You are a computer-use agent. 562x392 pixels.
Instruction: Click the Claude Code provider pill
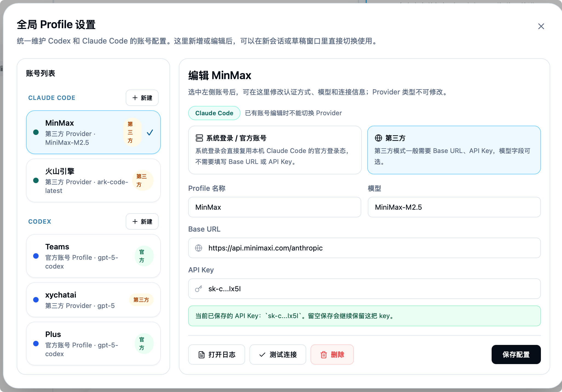214,113
